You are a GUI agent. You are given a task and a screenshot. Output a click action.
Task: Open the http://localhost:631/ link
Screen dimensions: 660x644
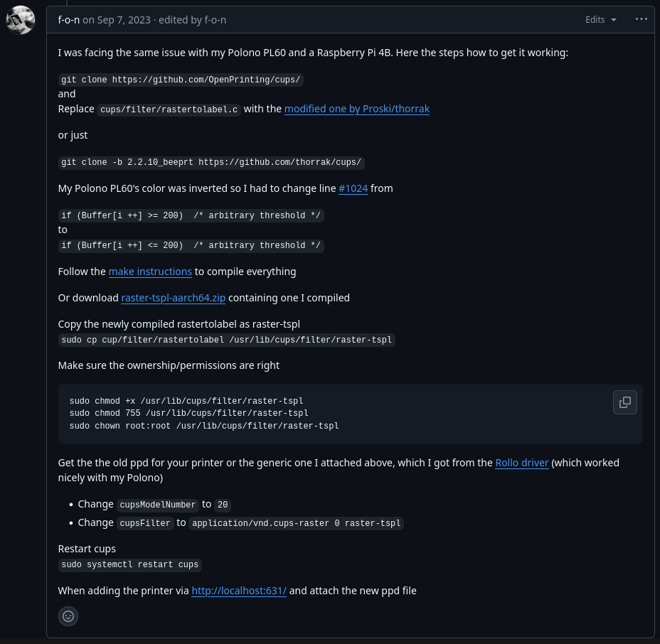(239, 591)
